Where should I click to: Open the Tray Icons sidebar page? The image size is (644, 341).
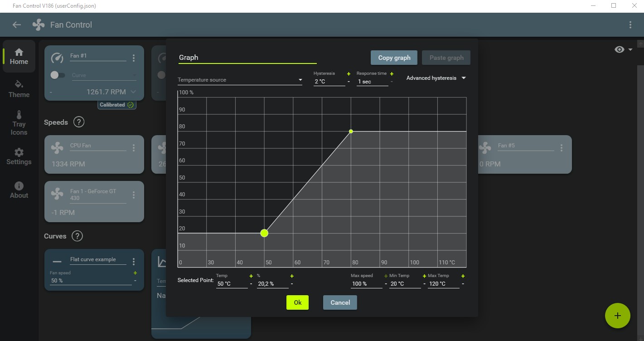click(19, 122)
